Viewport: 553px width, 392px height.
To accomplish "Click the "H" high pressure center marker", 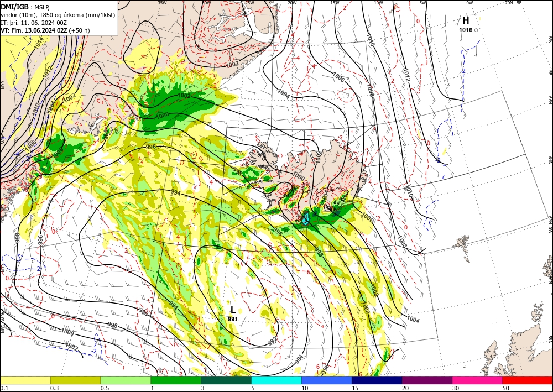I will [x=466, y=21].
